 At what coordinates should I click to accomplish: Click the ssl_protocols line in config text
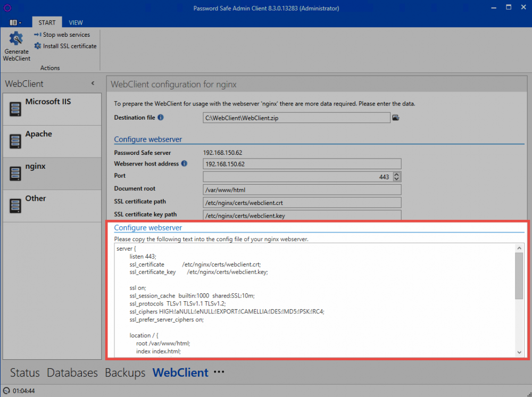point(178,304)
